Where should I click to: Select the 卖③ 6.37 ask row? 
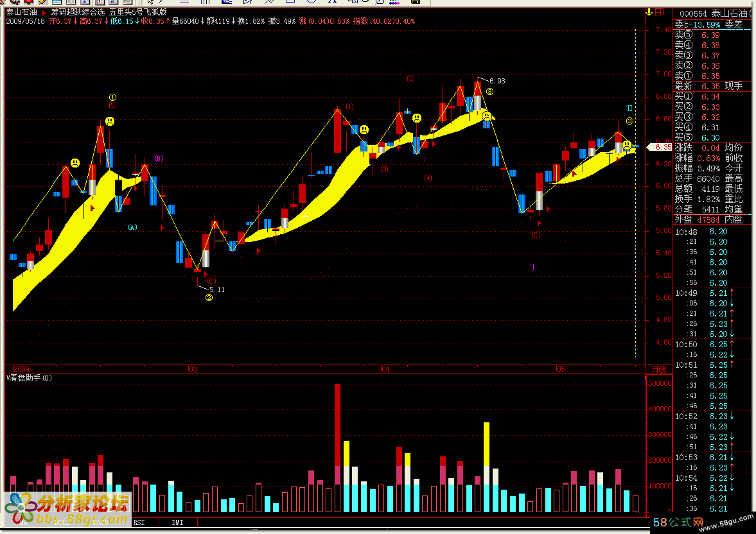tap(712, 55)
